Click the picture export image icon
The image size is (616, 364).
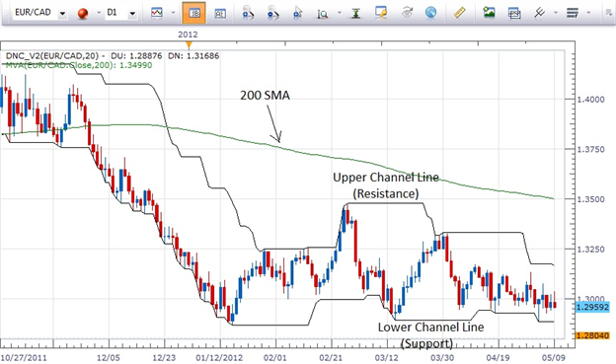(x=489, y=13)
